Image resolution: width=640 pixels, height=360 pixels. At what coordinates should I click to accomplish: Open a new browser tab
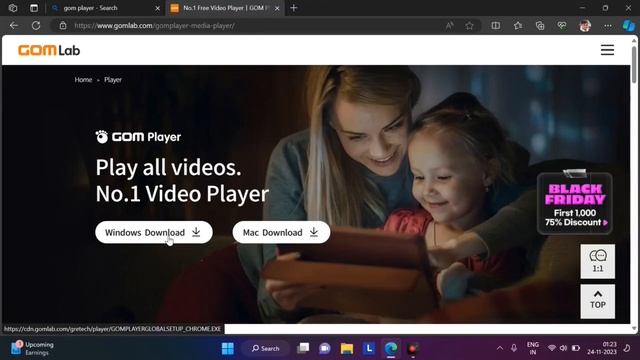[293, 8]
